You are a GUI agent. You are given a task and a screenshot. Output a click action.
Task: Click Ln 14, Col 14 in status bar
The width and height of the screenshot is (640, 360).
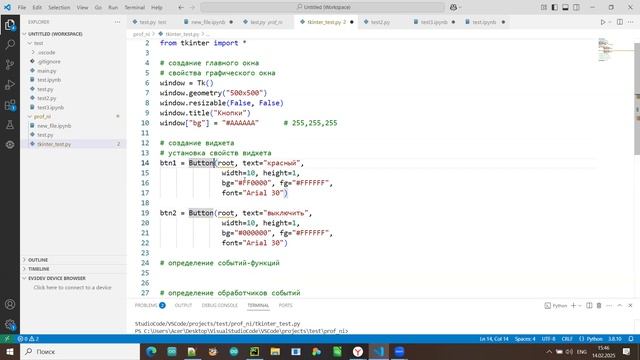pyautogui.click(x=494, y=339)
